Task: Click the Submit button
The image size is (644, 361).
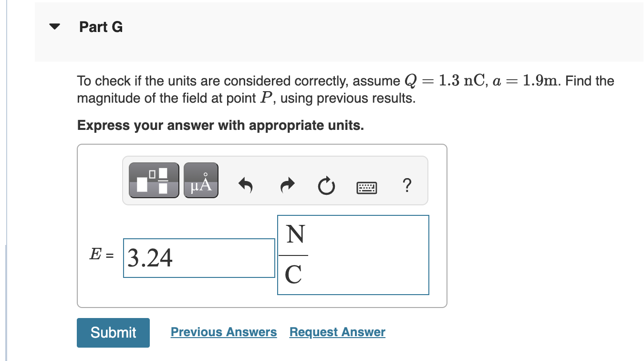Action: [x=113, y=332]
